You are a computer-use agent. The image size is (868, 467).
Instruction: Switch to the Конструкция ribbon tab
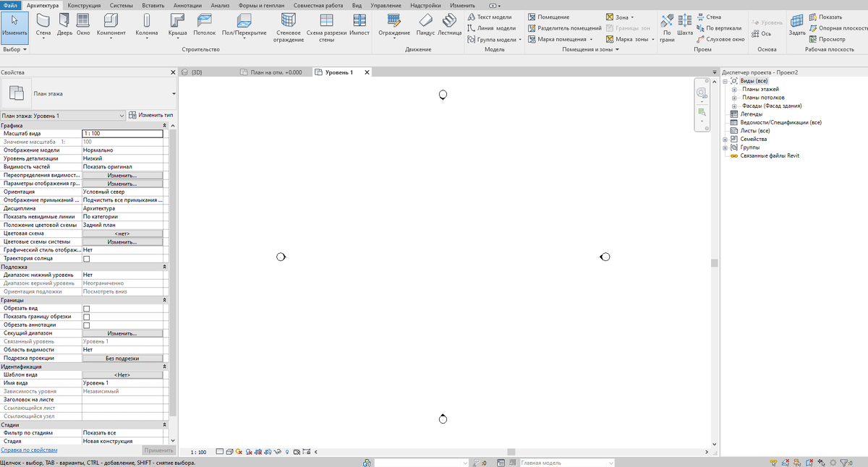[85, 5]
